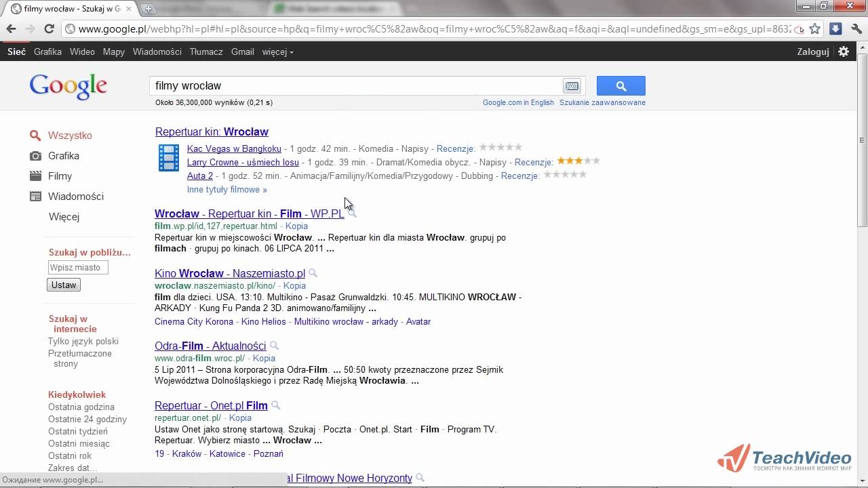
Task: Open 'Wrocław - Repertuar kin - Film - WP.PL' result
Action: (x=250, y=213)
